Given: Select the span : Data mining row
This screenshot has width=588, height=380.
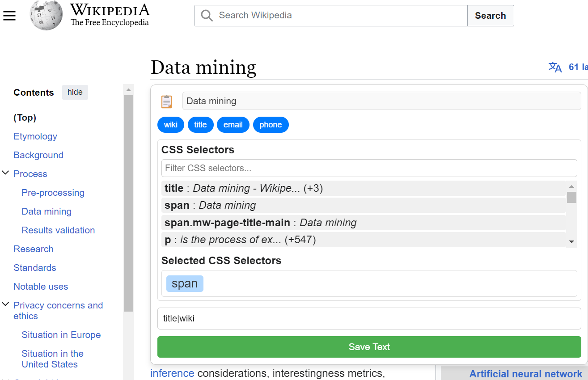Looking at the screenshot, I should coord(364,205).
